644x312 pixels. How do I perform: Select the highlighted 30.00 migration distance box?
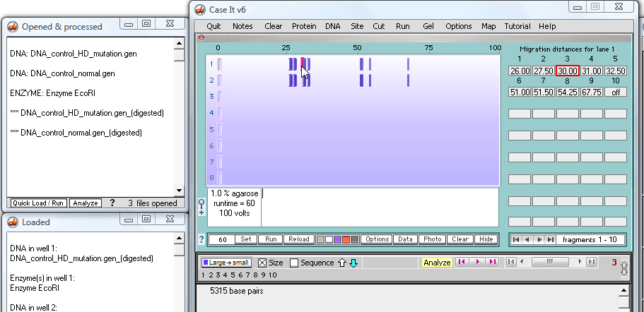pos(567,71)
